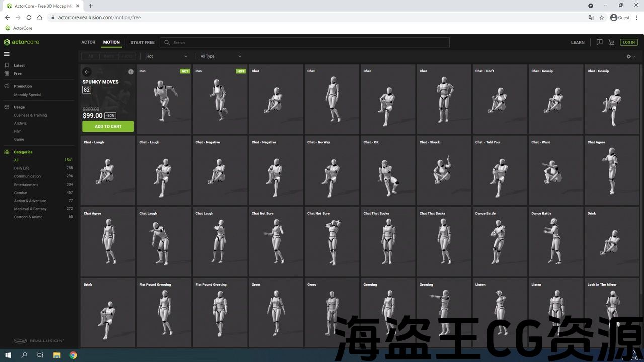Open the gear display settings dropdown
This screenshot has height=362, width=644.
coord(631,57)
